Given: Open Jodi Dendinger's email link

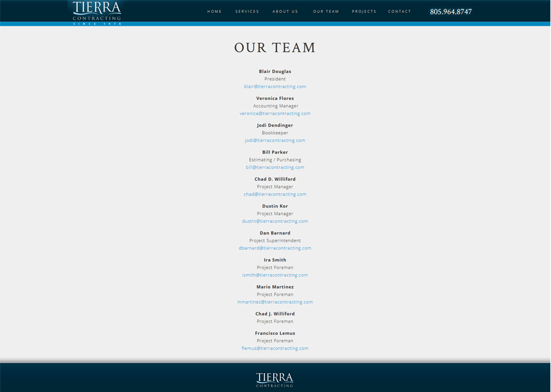Looking at the screenshot, I should (275, 140).
